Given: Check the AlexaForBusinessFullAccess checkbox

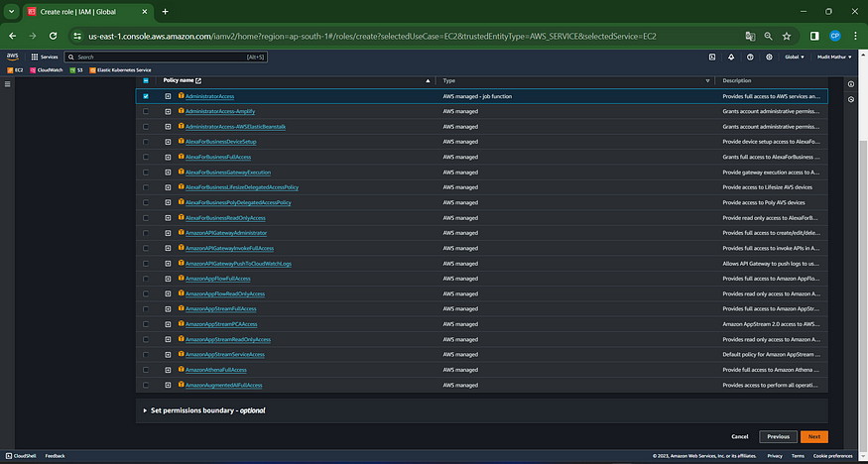Looking at the screenshot, I should pyautogui.click(x=146, y=157).
